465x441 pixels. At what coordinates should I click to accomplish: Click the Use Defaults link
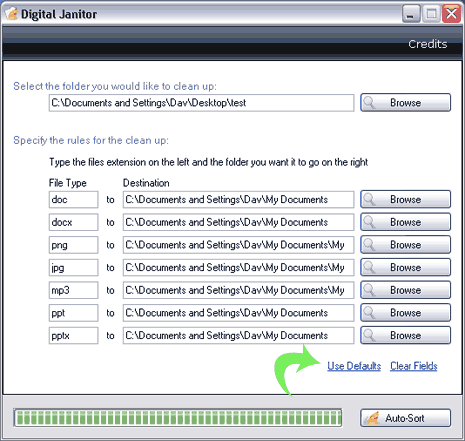[x=354, y=366]
